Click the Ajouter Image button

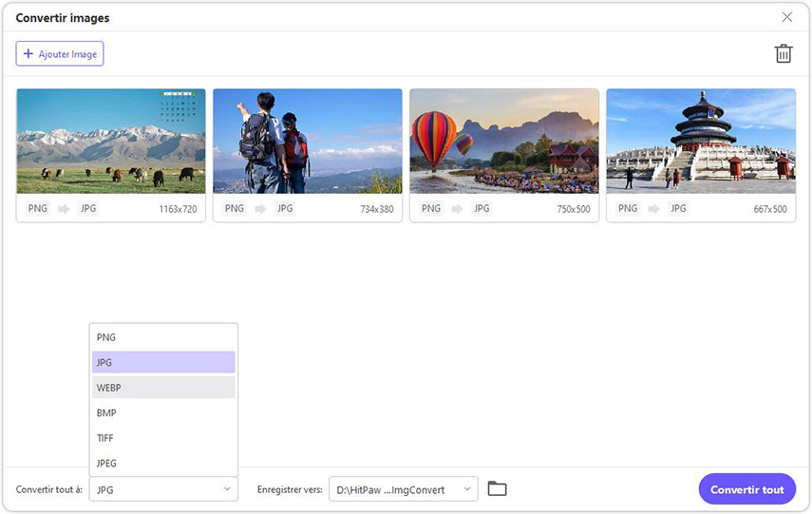pyautogui.click(x=60, y=54)
